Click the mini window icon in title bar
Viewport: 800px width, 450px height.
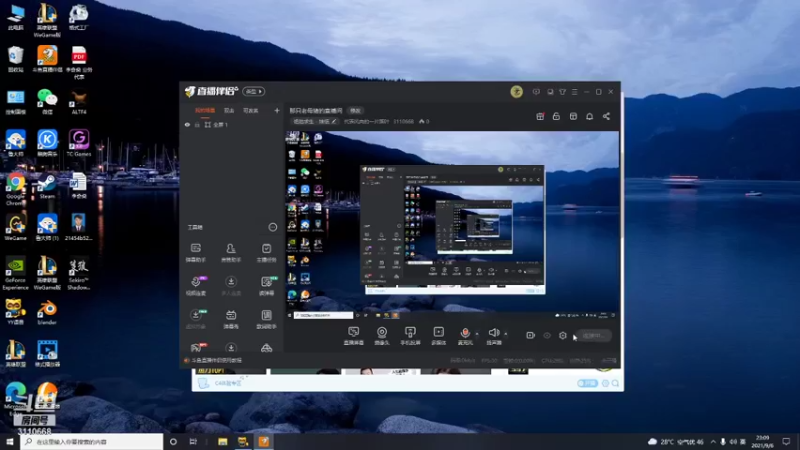click(550, 92)
